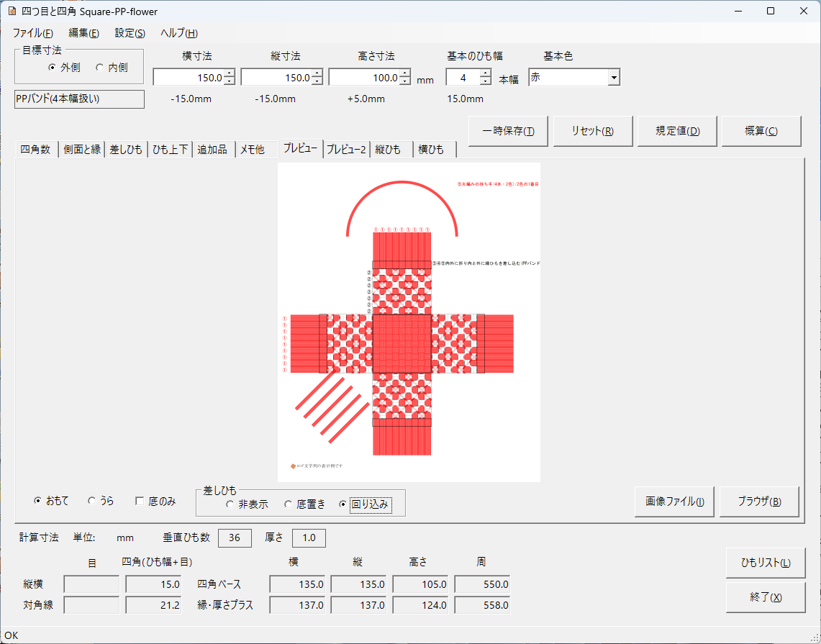
Task: Open the 設定 menu
Action: (130, 33)
